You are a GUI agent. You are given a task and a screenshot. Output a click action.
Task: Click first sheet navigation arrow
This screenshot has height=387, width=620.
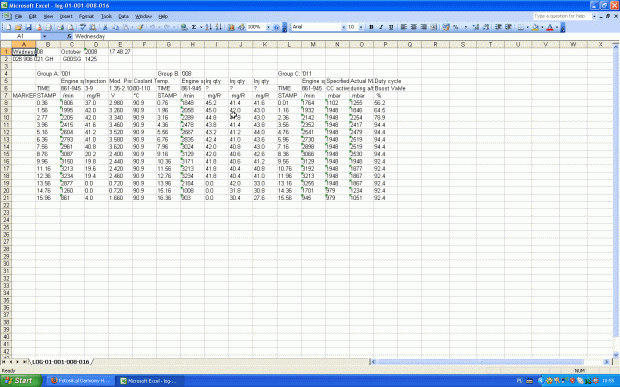point(4,362)
